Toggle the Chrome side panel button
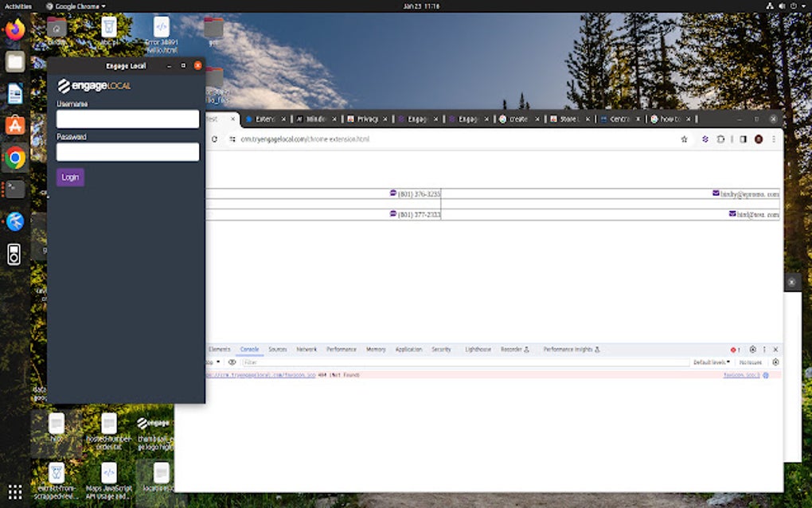 tap(743, 139)
